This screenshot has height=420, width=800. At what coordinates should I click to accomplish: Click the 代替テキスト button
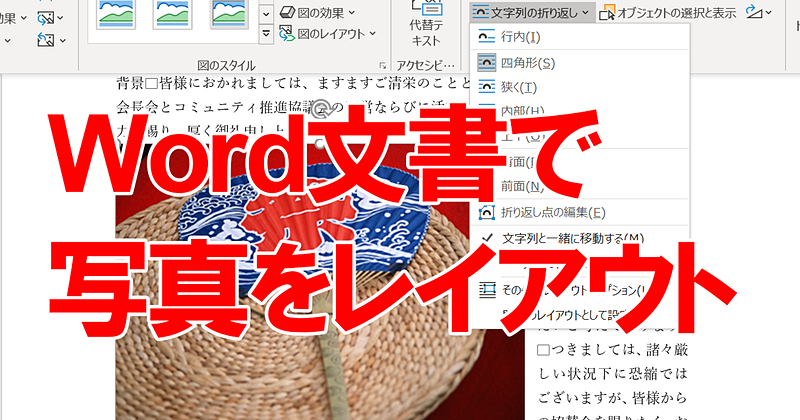click(x=426, y=23)
